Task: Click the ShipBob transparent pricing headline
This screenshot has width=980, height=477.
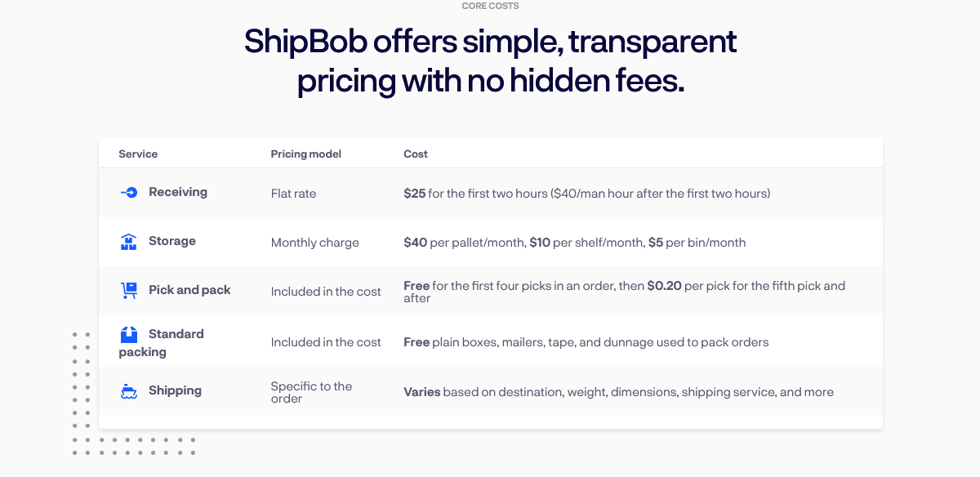Action: [x=490, y=61]
